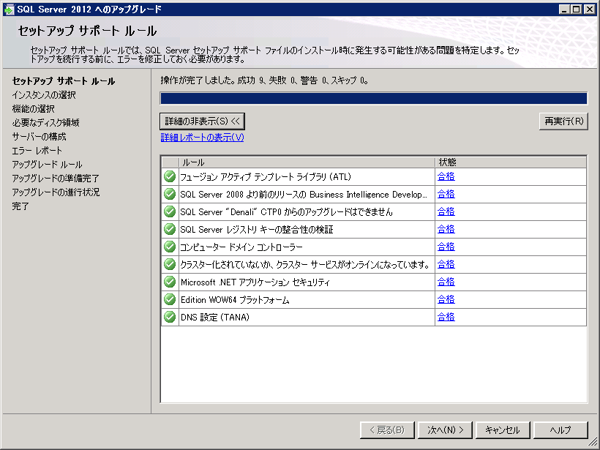Click the completed blue progress bar
The image size is (600, 450).
click(373, 98)
